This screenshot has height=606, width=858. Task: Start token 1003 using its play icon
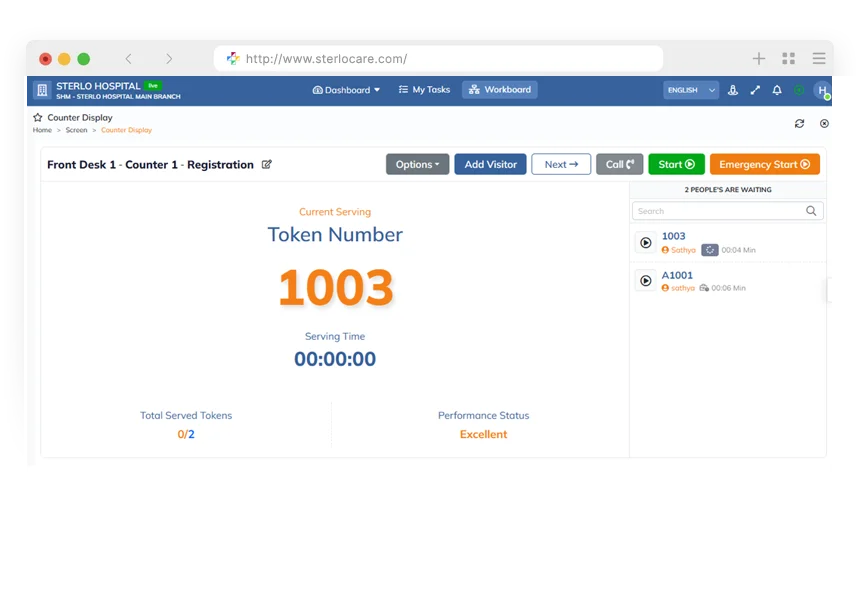(x=646, y=243)
